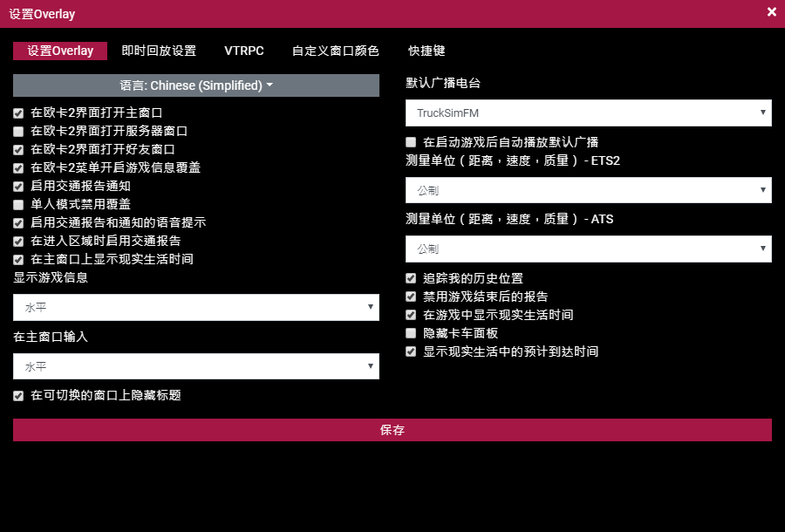Switch to the 自定义窗口颜色 tab
Image resolution: width=785 pixels, height=532 pixels.
(336, 51)
